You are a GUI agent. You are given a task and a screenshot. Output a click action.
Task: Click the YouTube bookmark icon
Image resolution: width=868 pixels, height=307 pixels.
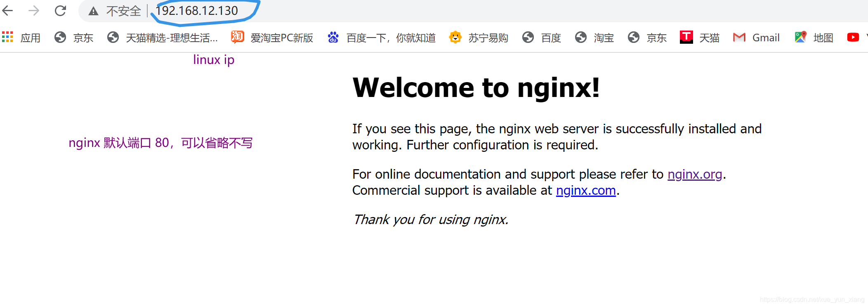coord(853,38)
